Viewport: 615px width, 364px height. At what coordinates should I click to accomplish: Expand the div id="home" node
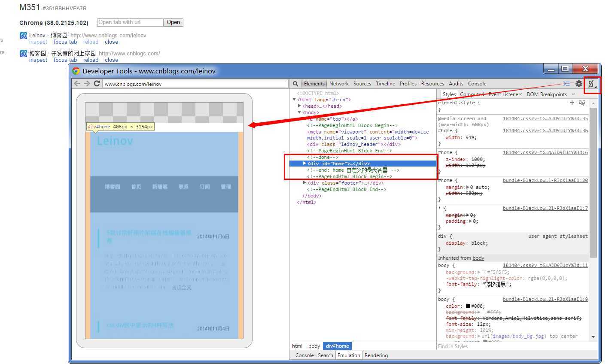(x=304, y=164)
